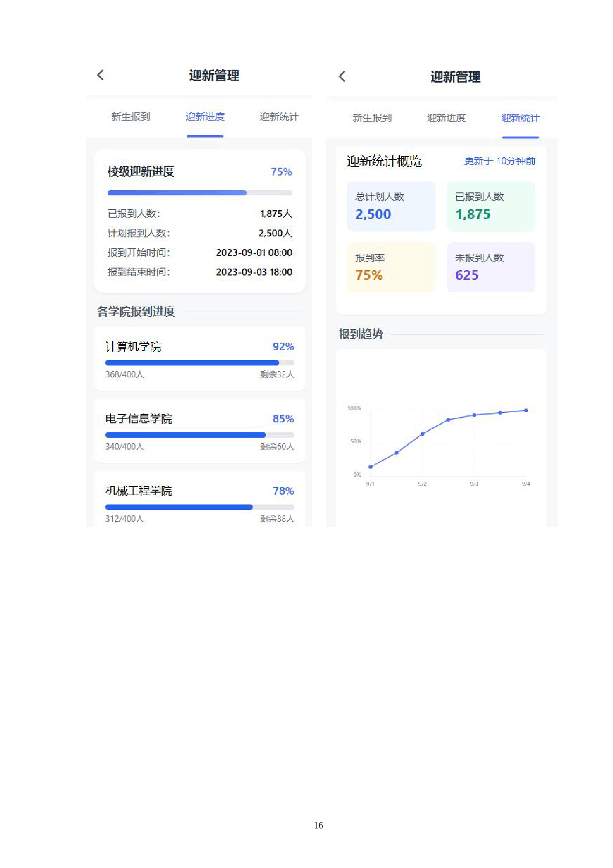The image size is (613, 868).
Task: Click 更新于 10分钟前 refresh text
Action: pos(500,161)
